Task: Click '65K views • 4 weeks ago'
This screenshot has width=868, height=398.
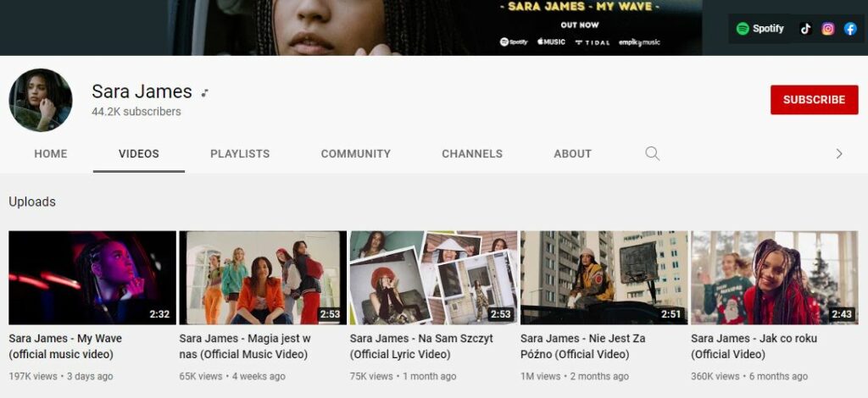Action: click(232, 377)
